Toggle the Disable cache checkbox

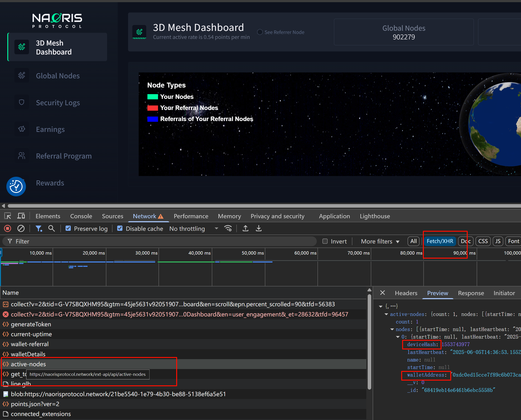coord(120,228)
